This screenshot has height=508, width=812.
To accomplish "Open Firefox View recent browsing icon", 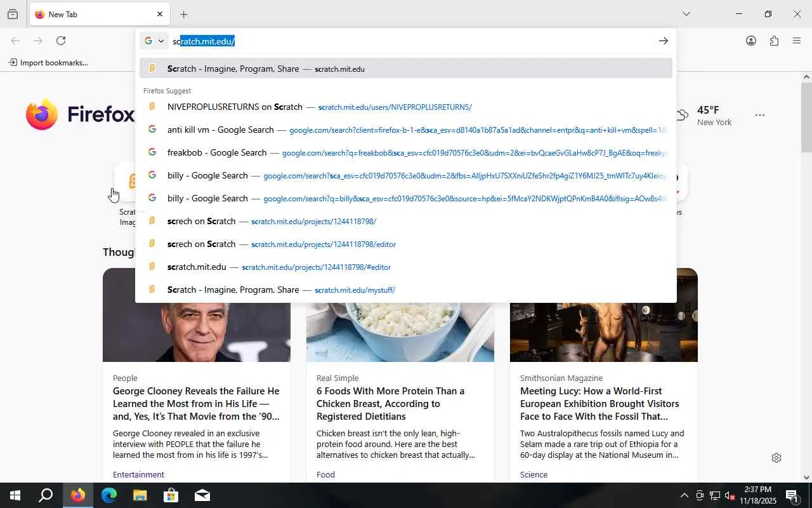I will coord(13,14).
